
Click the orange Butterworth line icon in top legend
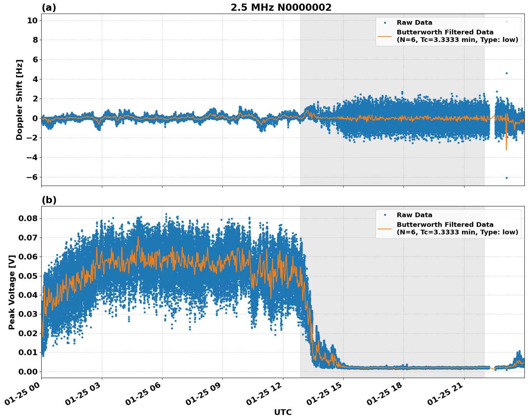click(385, 36)
